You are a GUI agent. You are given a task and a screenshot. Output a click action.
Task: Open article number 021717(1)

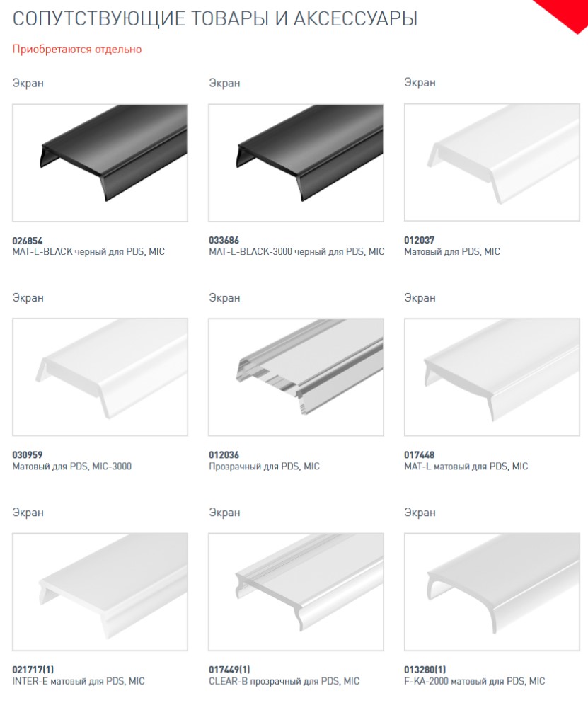(33, 670)
